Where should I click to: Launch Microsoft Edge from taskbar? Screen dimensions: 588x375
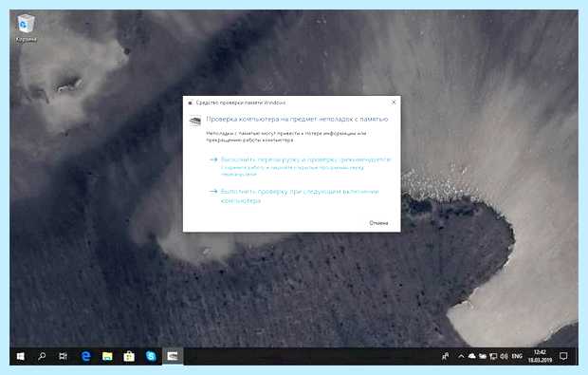pos(86,356)
